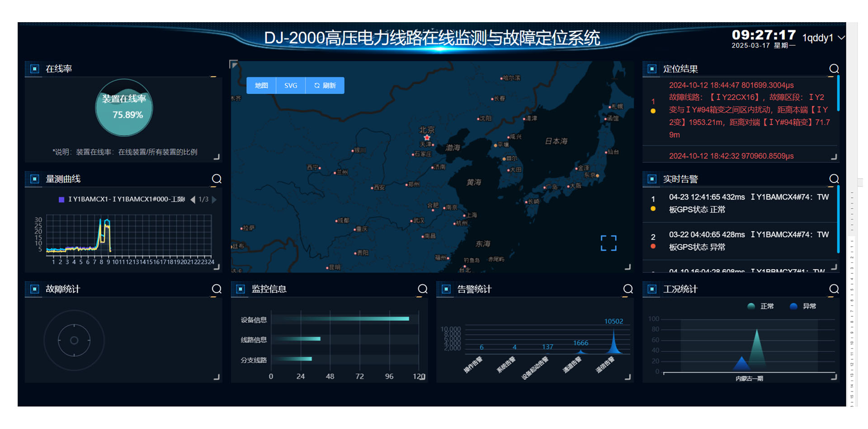Click the magnifier icon on 告警统计 panel
Image resolution: width=868 pixels, height=429 pixels.
click(628, 289)
